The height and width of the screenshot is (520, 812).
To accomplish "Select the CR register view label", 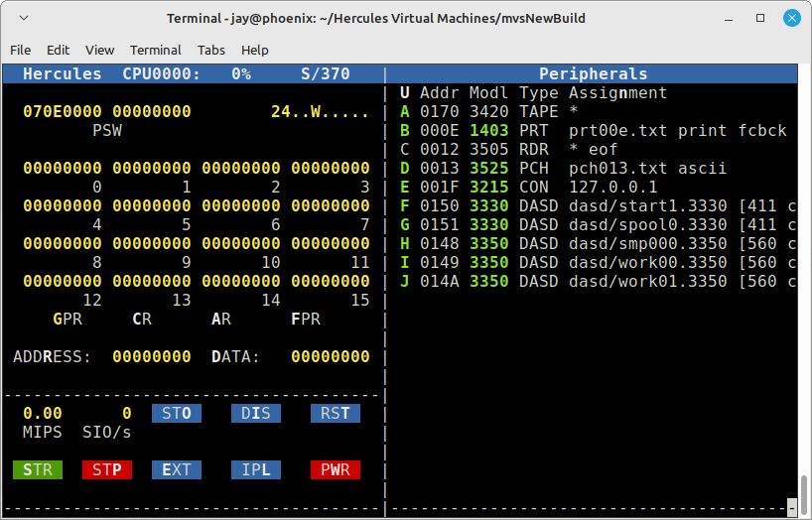I will [142, 319].
